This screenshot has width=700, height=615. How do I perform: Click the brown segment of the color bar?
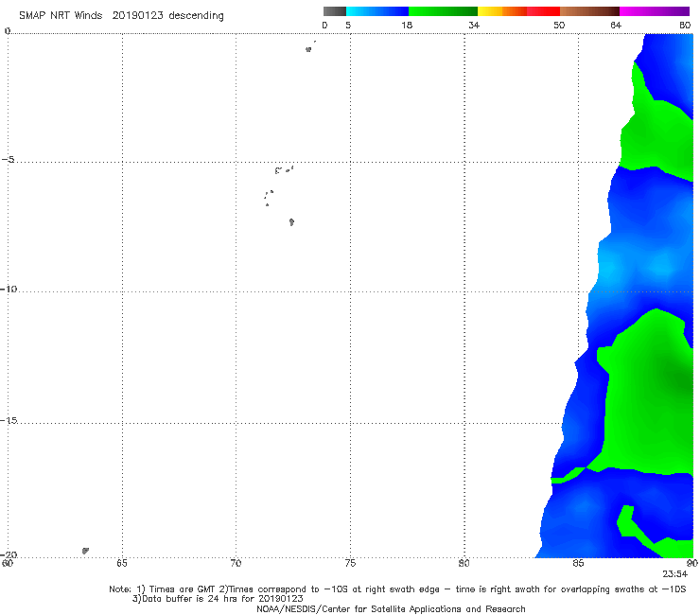pos(589,11)
